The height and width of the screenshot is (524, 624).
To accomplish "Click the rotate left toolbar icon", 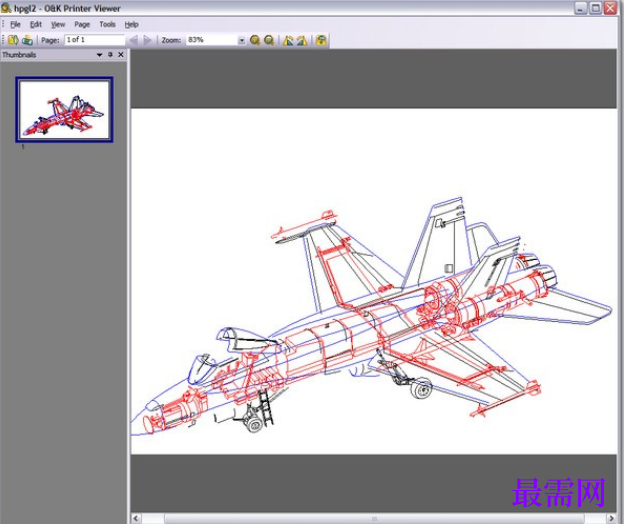I will (x=288, y=40).
